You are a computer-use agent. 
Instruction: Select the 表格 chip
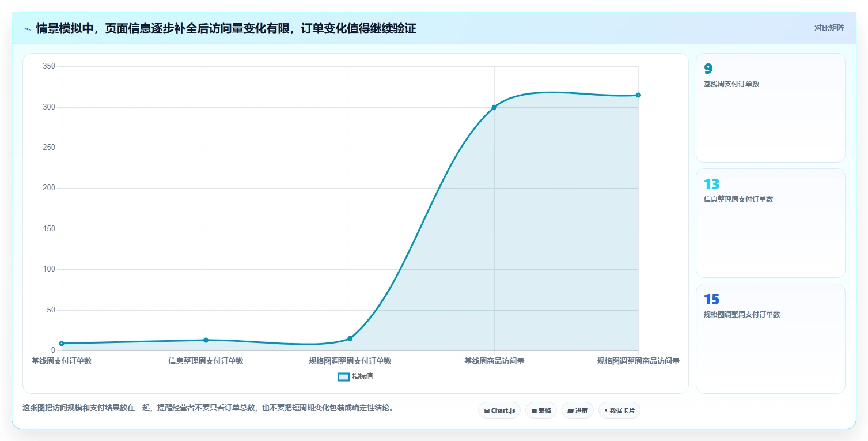coord(541,410)
